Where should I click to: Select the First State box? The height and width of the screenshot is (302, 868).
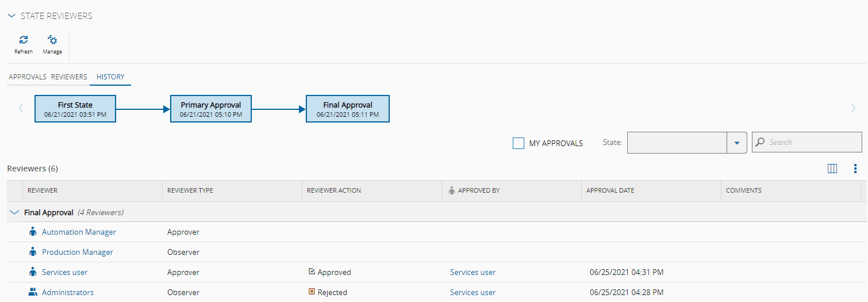click(x=75, y=109)
